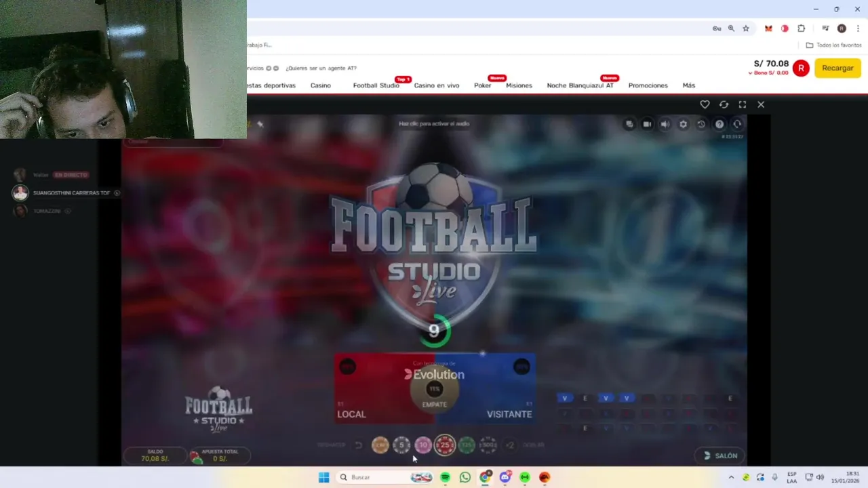
Task: Click ¿Quieres ser un agente AT? link
Action: (321, 68)
